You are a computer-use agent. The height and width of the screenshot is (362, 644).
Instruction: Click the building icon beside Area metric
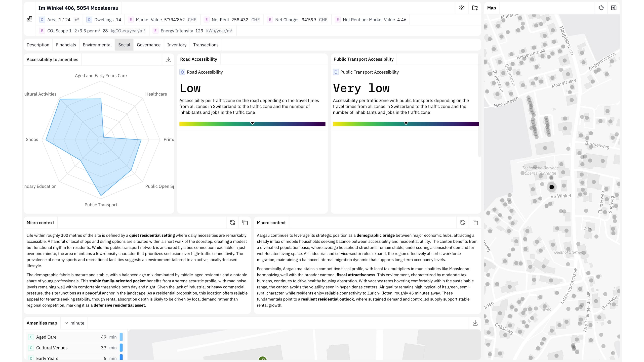30,19
